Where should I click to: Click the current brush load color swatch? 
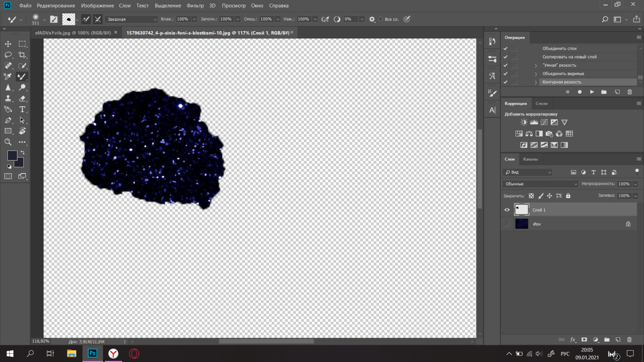pos(68,19)
